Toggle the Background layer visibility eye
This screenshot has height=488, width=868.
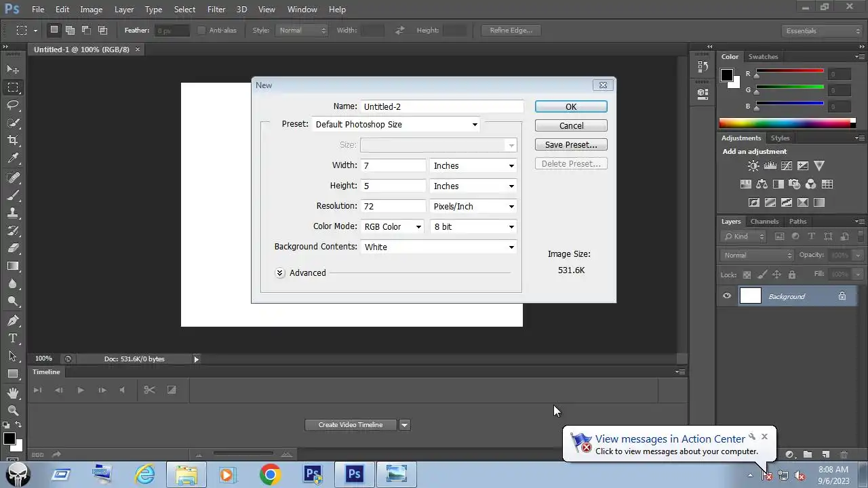[x=727, y=296]
